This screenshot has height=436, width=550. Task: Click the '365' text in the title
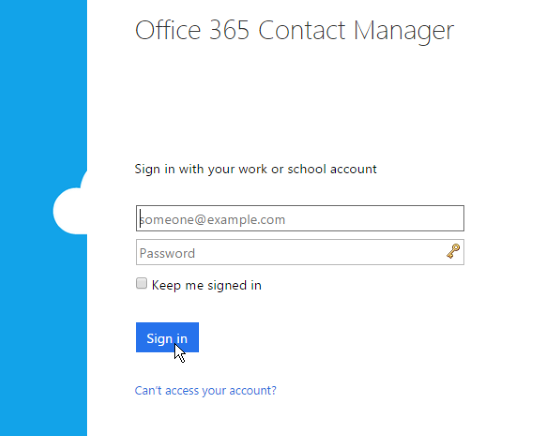click(x=229, y=30)
